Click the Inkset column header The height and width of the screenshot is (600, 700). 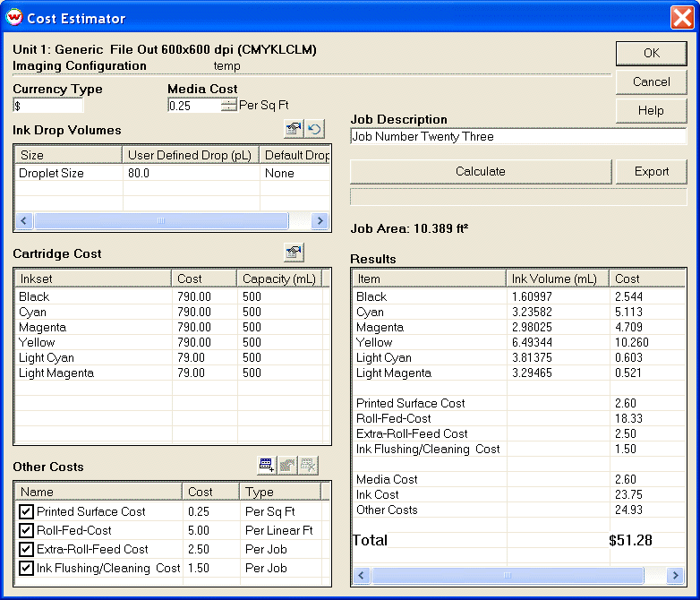coord(92,279)
